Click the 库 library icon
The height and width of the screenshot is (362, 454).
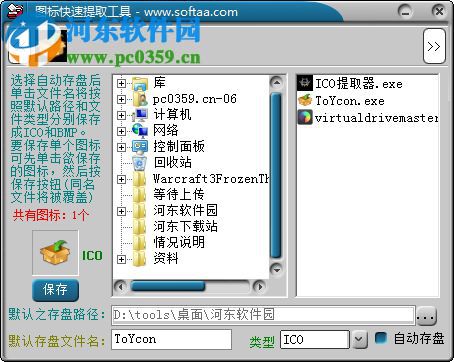pyautogui.click(x=140, y=83)
